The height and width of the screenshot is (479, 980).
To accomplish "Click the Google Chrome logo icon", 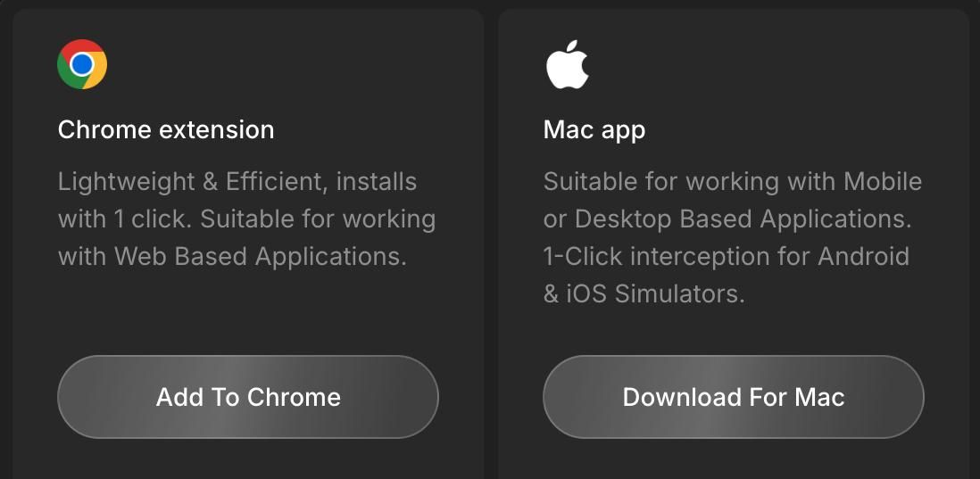I will 82,64.
